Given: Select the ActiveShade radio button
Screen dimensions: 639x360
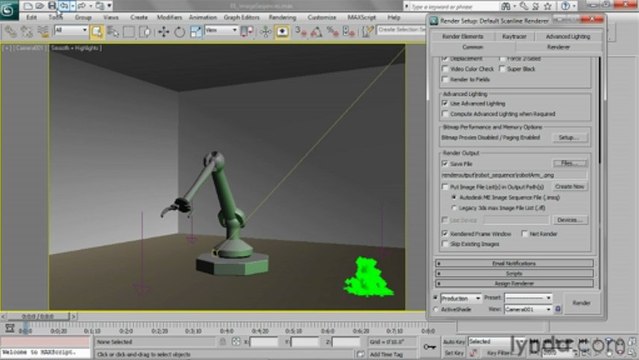Looking at the screenshot, I should coord(436,309).
